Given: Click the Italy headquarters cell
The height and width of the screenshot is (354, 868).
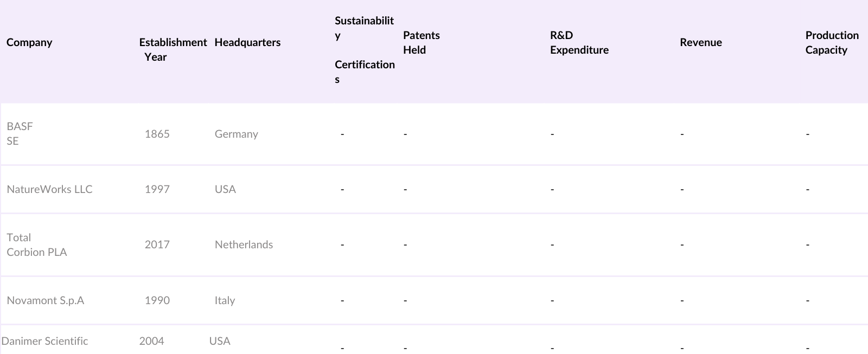Looking at the screenshot, I should [225, 300].
